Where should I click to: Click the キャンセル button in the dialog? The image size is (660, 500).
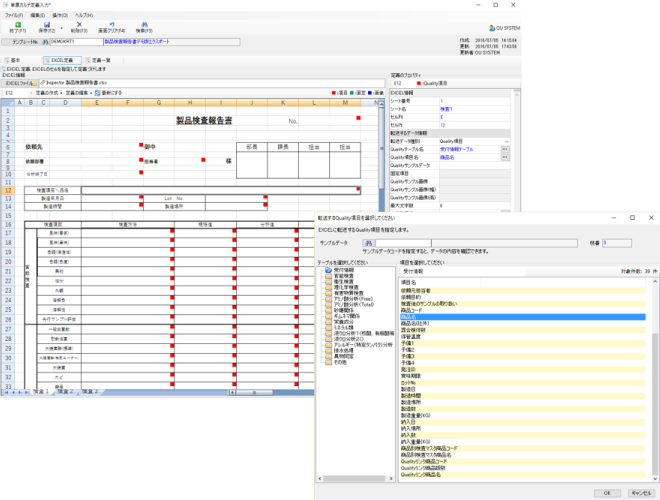[641, 493]
